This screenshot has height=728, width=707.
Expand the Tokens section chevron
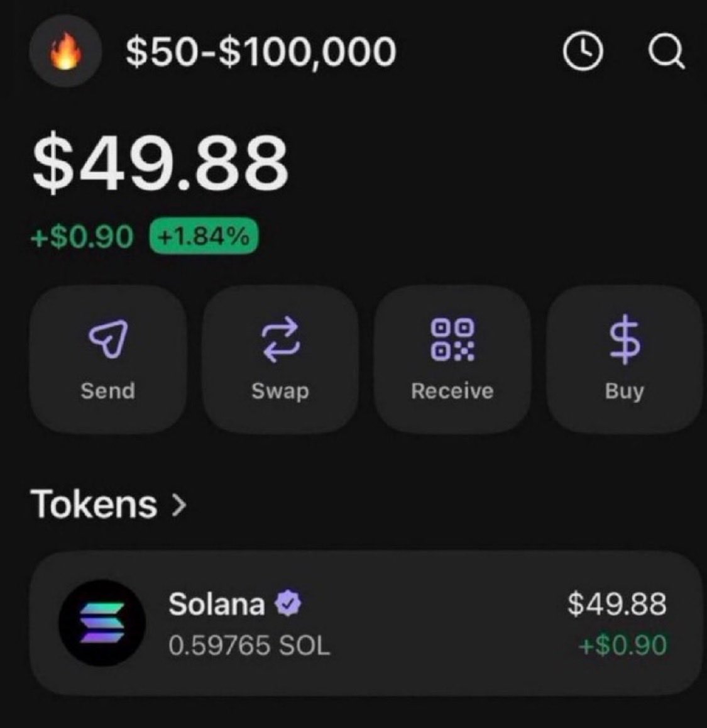point(179,505)
